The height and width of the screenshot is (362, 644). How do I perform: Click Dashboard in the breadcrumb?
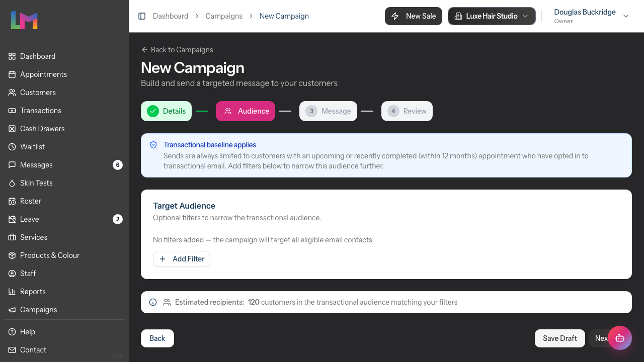tap(171, 16)
